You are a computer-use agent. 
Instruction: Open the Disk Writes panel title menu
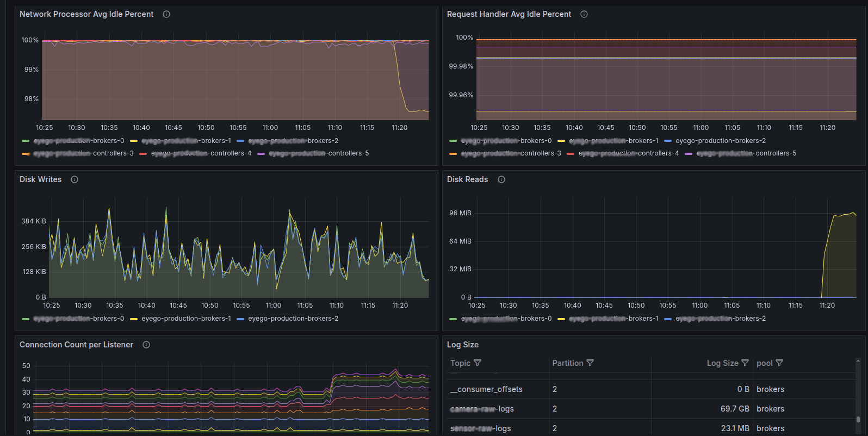(41, 179)
